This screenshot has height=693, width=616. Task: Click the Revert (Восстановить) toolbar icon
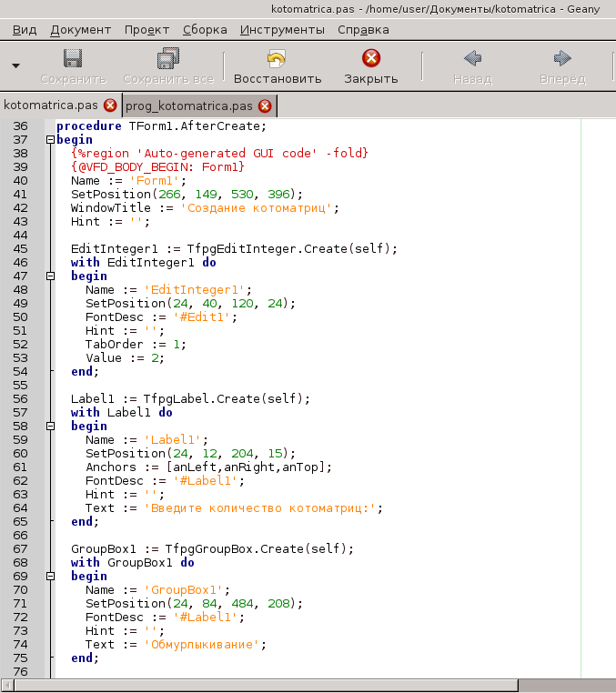click(277, 59)
